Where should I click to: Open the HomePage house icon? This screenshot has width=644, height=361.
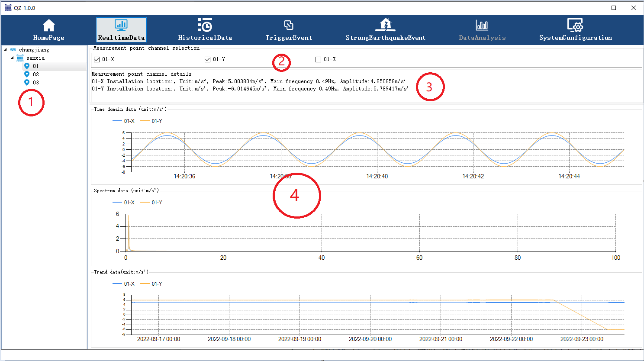[x=49, y=26]
